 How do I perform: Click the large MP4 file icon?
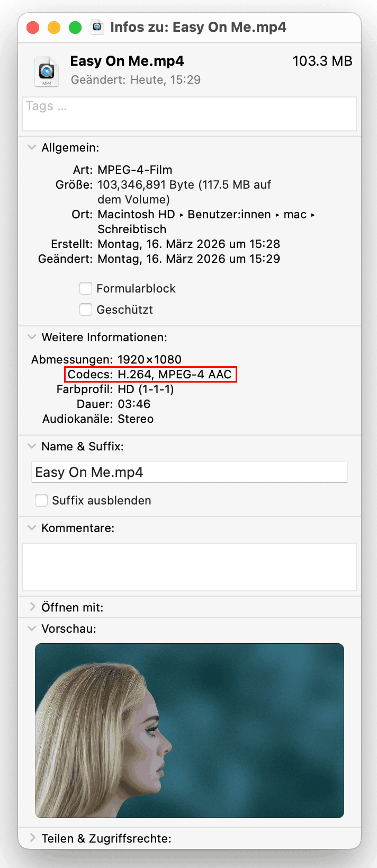point(47,71)
